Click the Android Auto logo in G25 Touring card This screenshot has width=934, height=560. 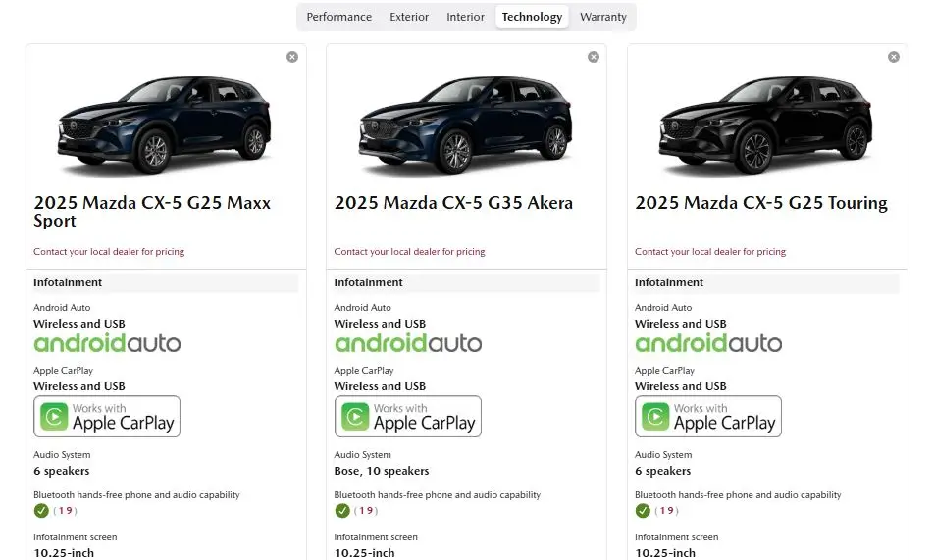click(x=708, y=343)
